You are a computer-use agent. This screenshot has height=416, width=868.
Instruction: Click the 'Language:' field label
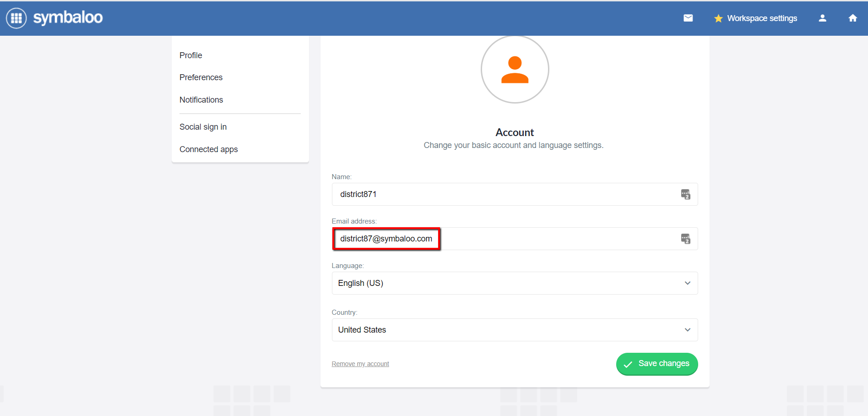click(x=348, y=266)
